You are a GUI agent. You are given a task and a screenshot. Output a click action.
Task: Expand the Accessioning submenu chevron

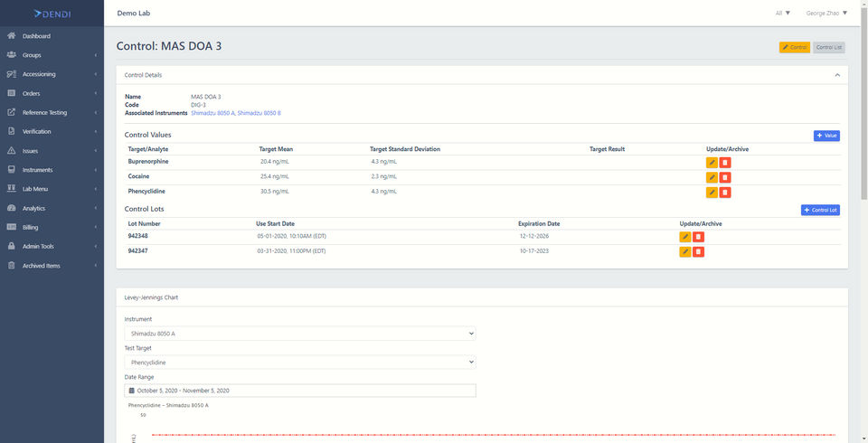[x=96, y=74]
